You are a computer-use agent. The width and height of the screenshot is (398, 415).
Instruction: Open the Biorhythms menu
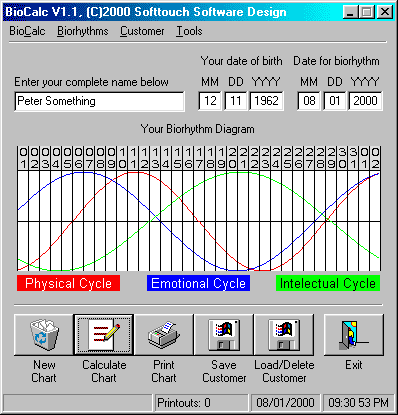coord(83,31)
